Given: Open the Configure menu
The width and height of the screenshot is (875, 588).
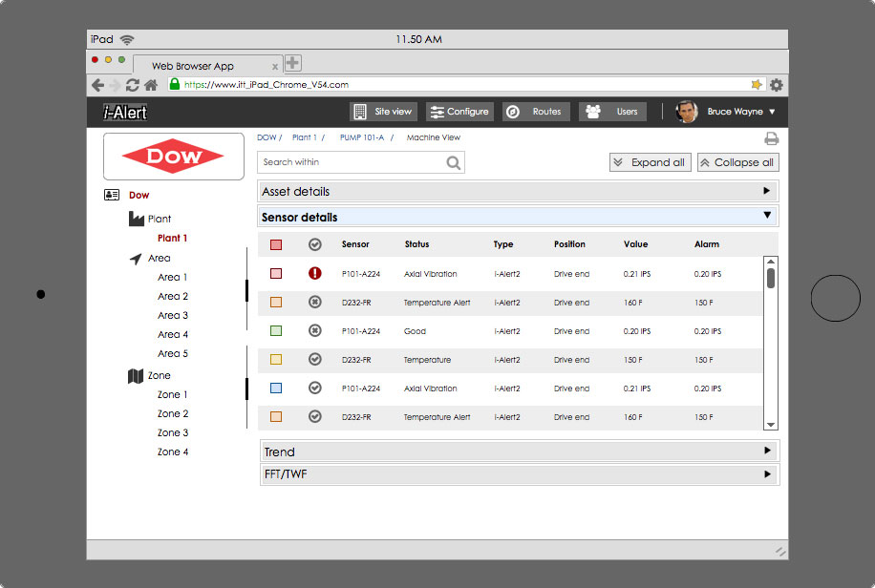Looking at the screenshot, I should click(x=459, y=112).
